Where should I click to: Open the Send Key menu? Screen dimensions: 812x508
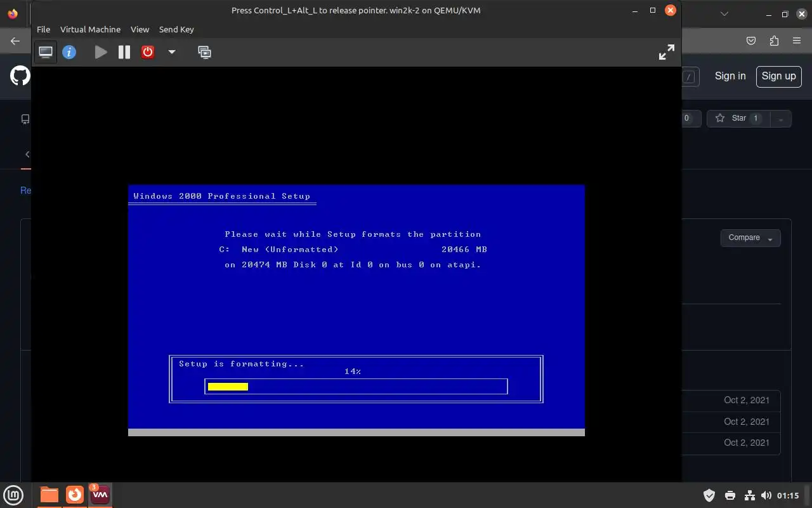[x=176, y=29]
